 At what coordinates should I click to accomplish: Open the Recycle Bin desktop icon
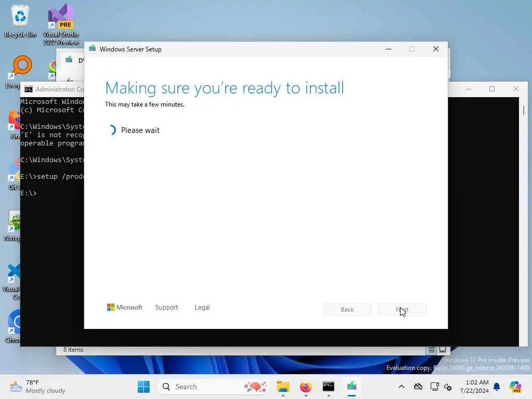click(x=20, y=21)
